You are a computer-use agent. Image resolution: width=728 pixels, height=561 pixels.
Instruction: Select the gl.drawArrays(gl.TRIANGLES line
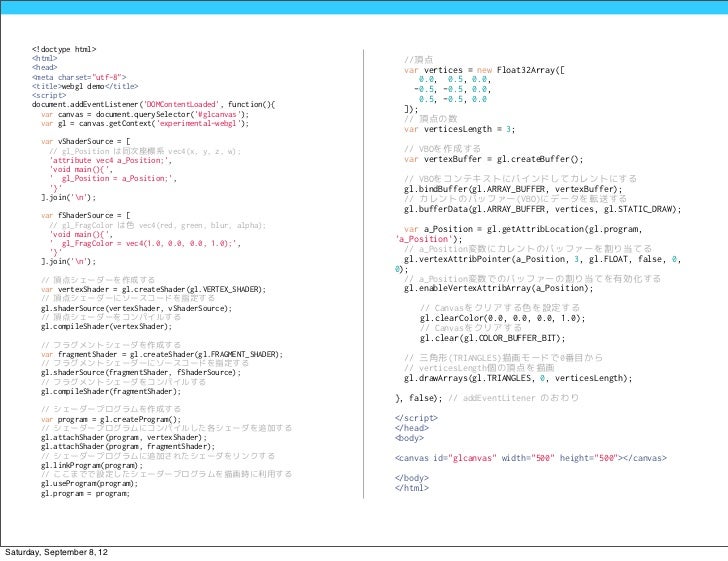tap(518, 378)
